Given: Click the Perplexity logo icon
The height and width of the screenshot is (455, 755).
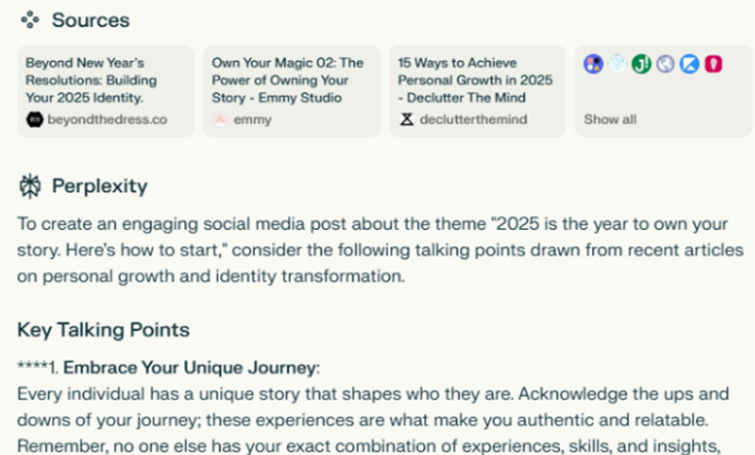Looking at the screenshot, I should [30, 186].
